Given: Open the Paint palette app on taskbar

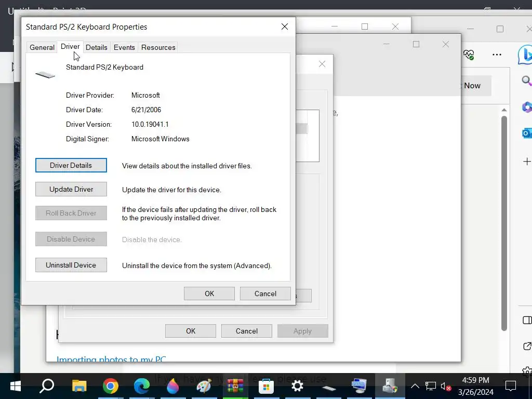Looking at the screenshot, I should point(204,386).
